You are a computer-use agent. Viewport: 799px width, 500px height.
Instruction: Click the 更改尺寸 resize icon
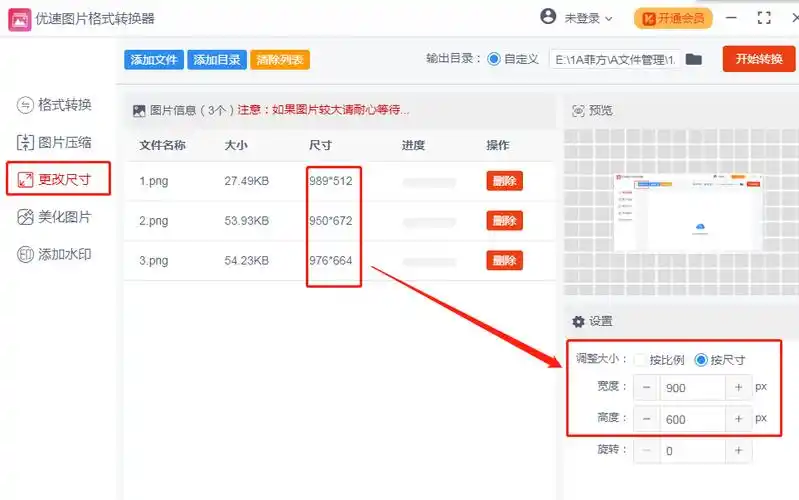pyautogui.click(x=25, y=179)
